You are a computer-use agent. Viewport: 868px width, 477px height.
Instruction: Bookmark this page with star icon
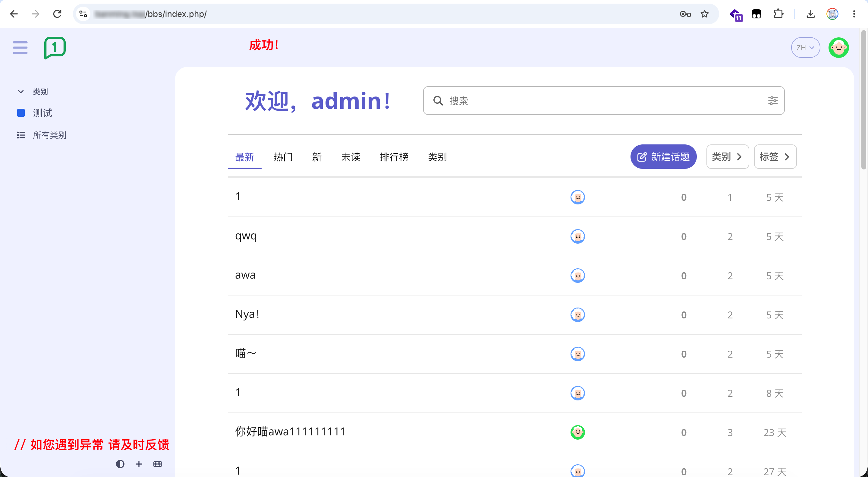[705, 14]
